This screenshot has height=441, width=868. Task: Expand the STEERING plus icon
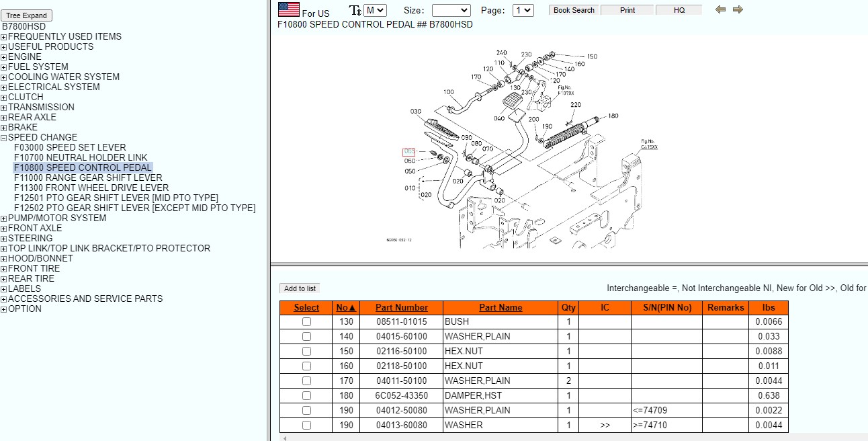pyautogui.click(x=4, y=239)
